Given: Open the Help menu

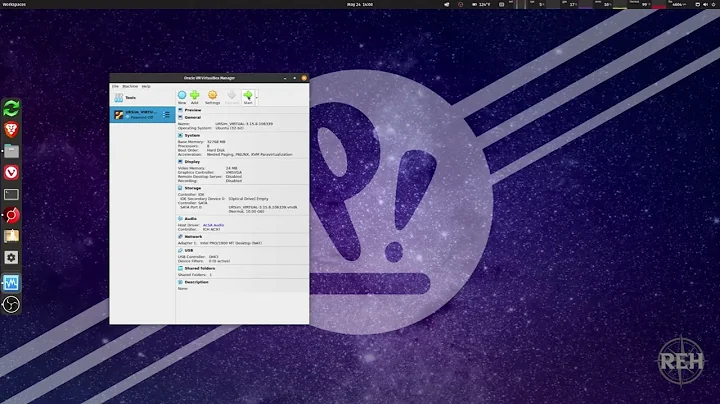Looking at the screenshot, I should click(x=146, y=86).
